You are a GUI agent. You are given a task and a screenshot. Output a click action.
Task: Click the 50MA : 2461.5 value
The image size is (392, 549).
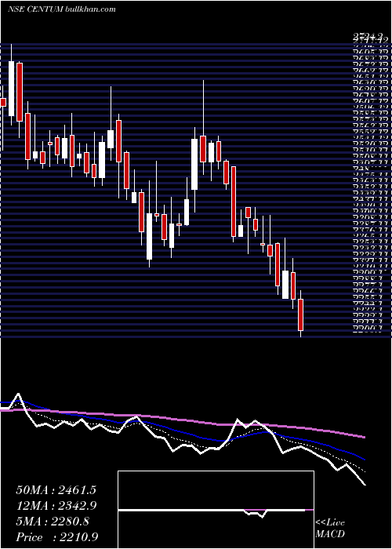[56, 490]
